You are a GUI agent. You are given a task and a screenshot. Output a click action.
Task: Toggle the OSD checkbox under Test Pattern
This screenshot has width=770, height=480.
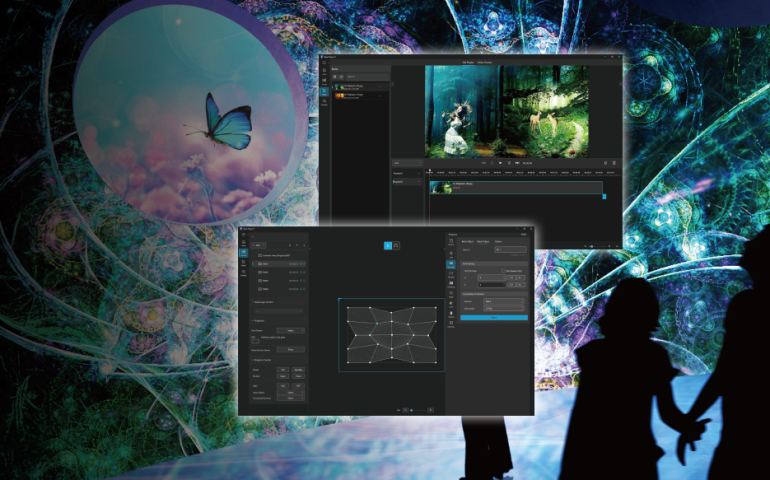click(x=255, y=341)
